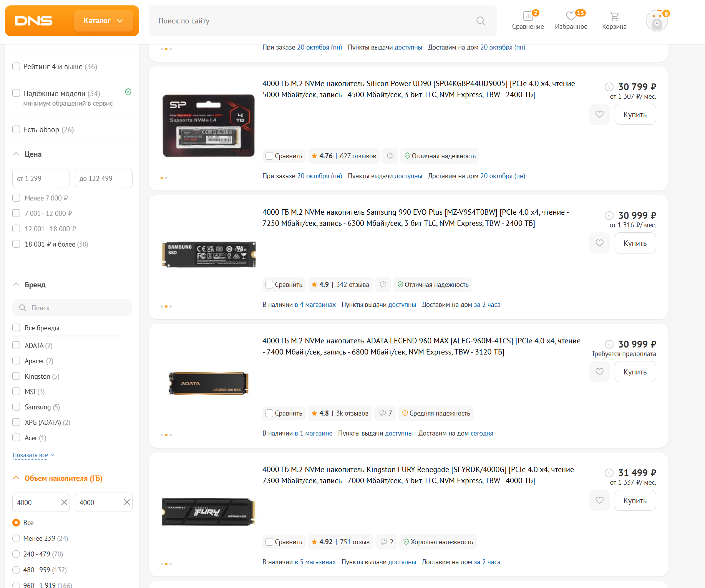705x588 pixels.
Task: Open comments icon for Samsung 990 EVO Plus
Action: coord(383,285)
